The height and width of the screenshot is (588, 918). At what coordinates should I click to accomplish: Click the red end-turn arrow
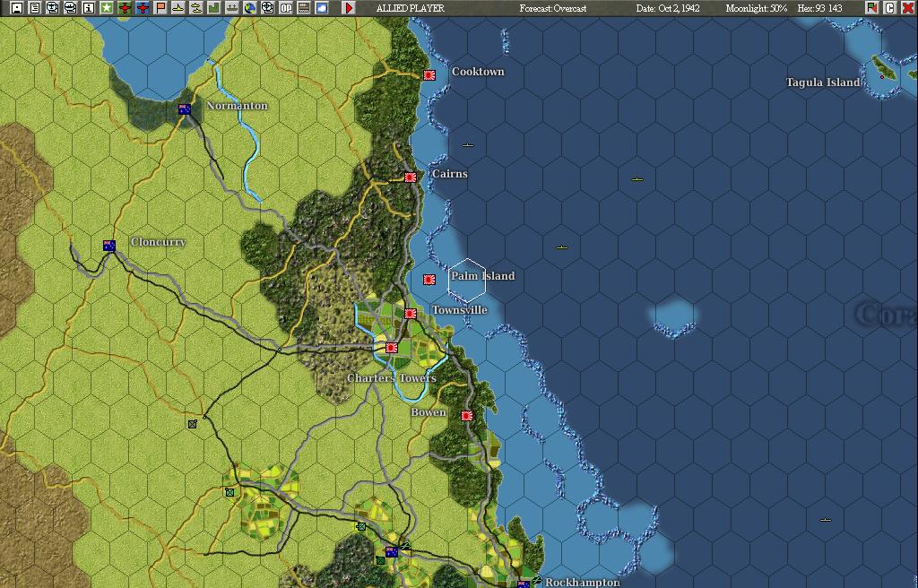(x=349, y=7)
